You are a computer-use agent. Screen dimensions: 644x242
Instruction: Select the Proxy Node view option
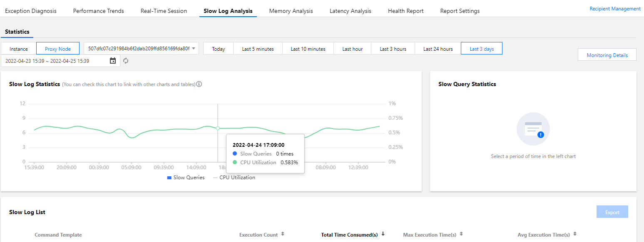pyautogui.click(x=58, y=49)
